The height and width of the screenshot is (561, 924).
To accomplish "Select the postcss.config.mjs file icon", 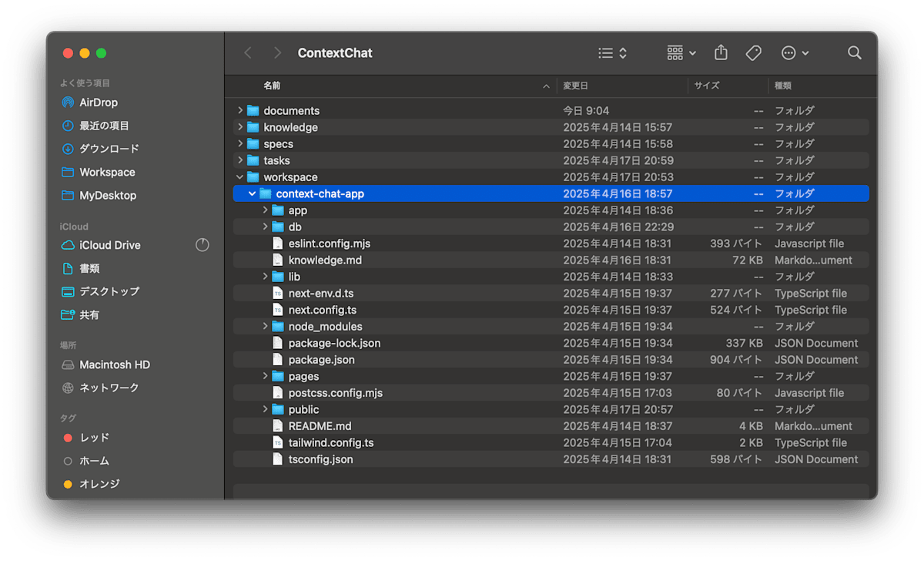I will coord(278,393).
